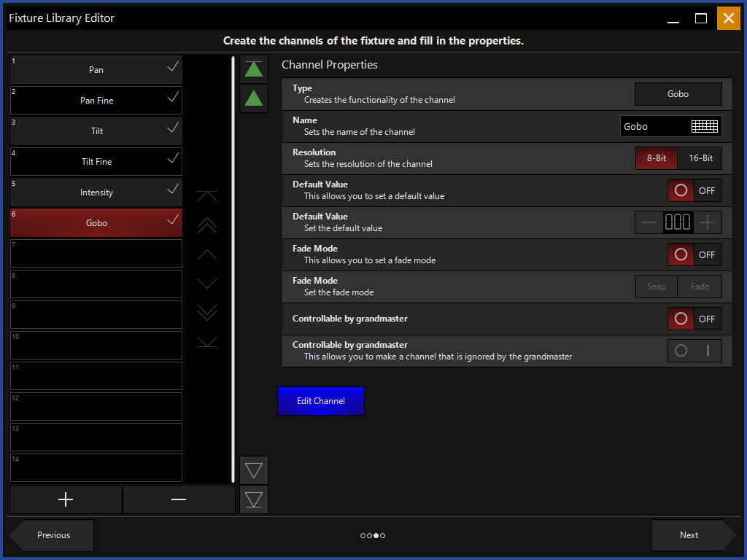
Task: Open the Type selector showing Gobo
Action: [678, 94]
